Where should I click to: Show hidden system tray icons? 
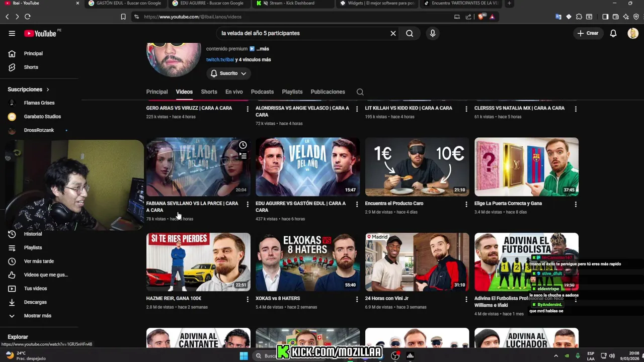pyautogui.click(x=556, y=356)
